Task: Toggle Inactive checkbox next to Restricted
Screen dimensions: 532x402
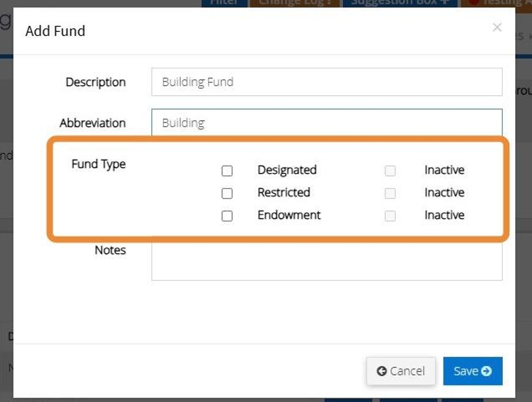Action: point(390,193)
